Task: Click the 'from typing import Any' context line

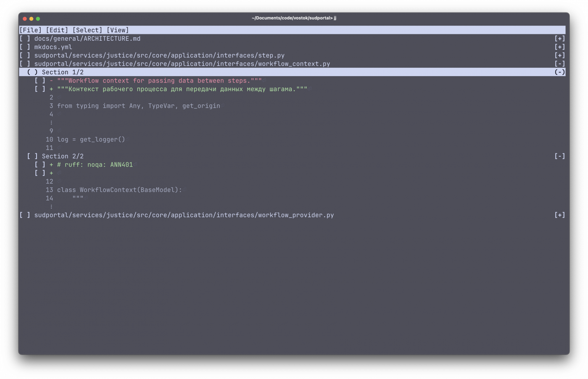Action: 138,106
